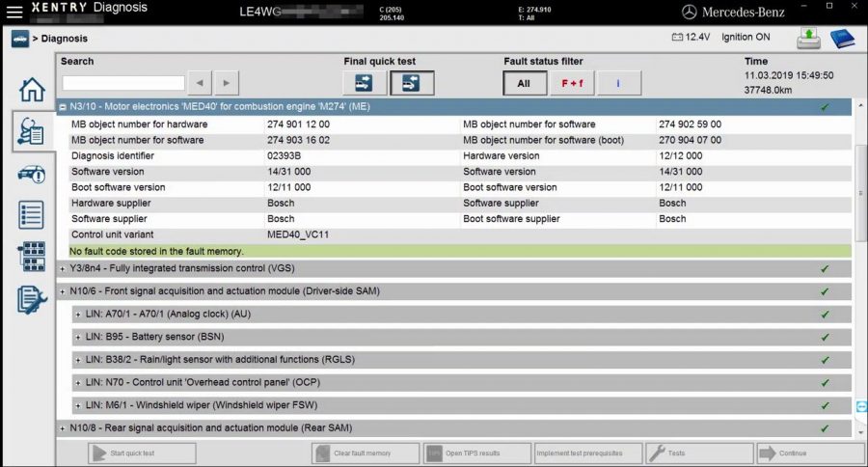Open the vehicle warning icon in sidebar

coord(32,175)
